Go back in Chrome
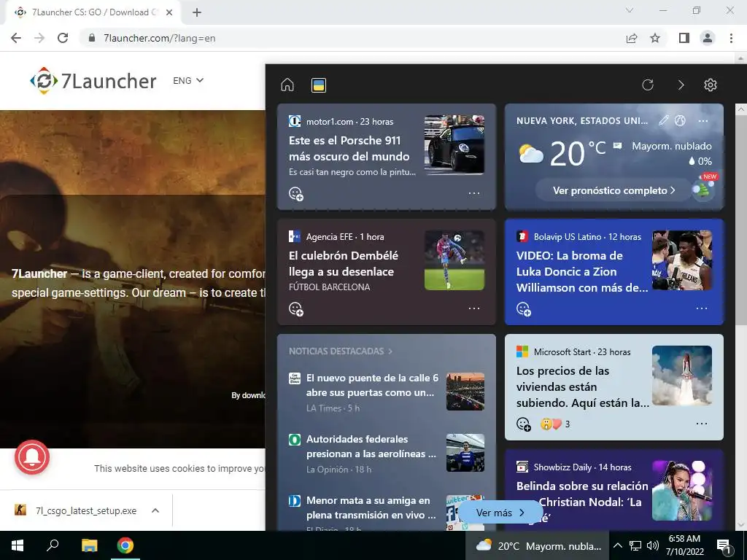The width and height of the screenshot is (747, 560). 16,38
